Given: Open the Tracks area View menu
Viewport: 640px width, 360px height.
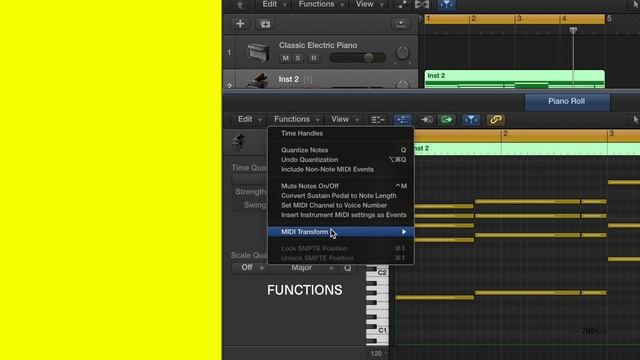Looking at the screenshot, I should tap(369, 4).
